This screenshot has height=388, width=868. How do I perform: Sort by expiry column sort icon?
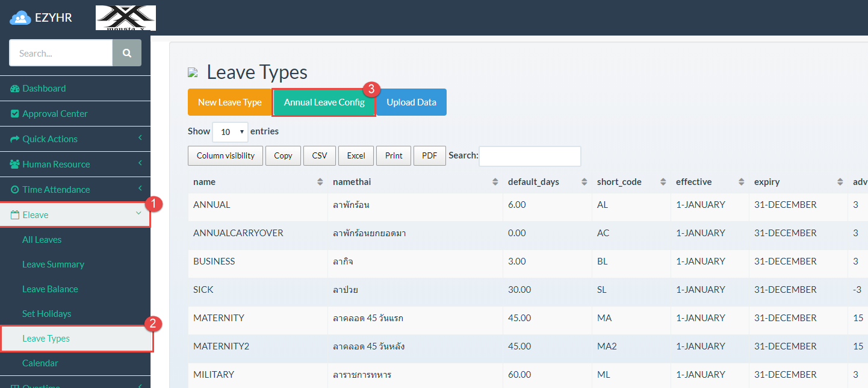840,182
